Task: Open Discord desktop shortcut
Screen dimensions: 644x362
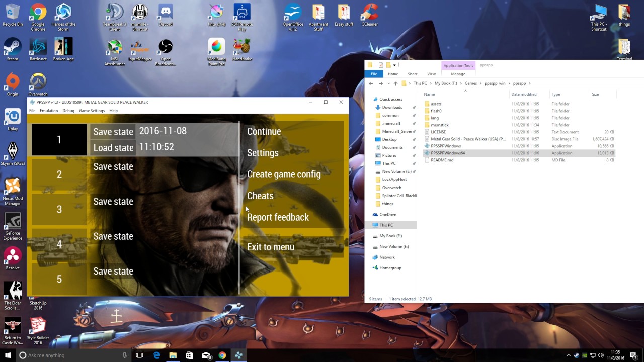Action: pos(166,15)
